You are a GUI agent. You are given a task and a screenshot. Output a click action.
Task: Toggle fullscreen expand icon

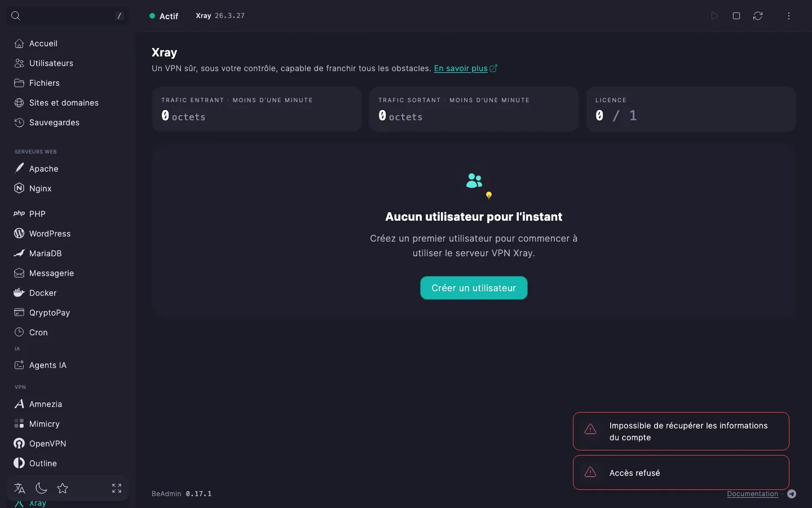point(117,488)
